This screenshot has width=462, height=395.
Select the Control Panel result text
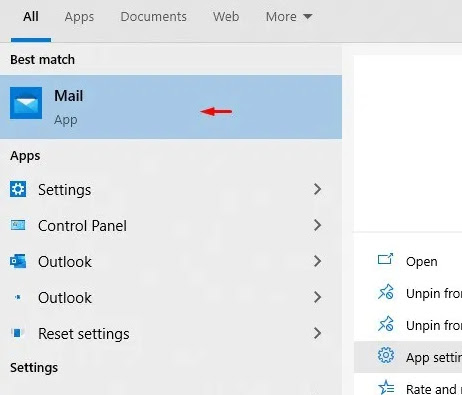pos(82,226)
